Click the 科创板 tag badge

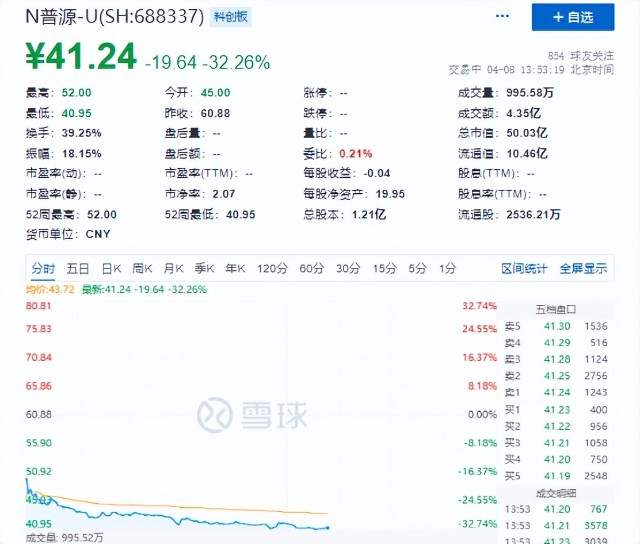pyautogui.click(x=231, y=17)
